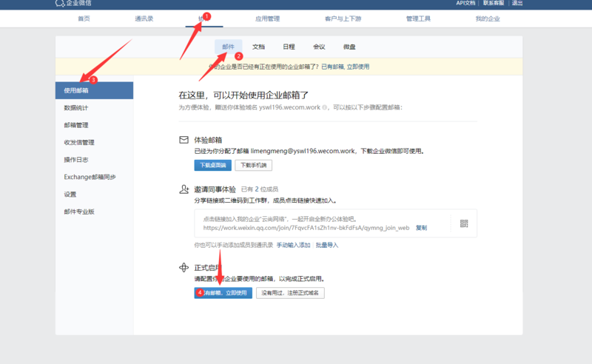Click the 2 位成员 member count

click(x=266, y=189)
